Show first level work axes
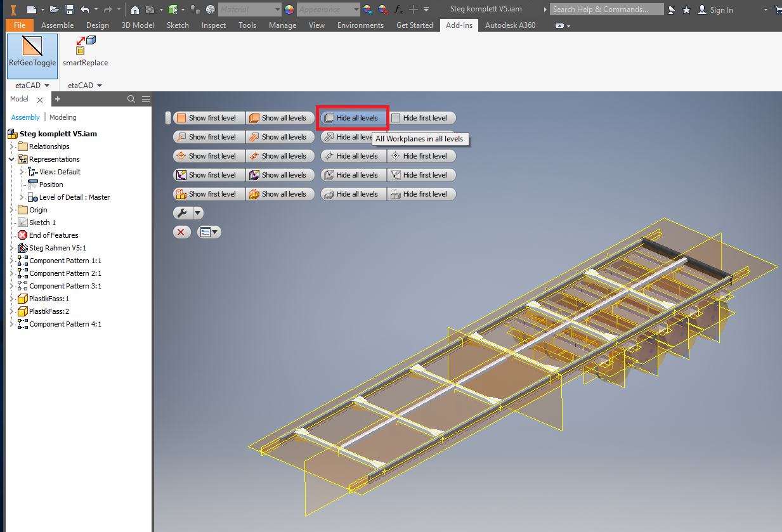This screenshot has height=532, width=782. (209, 137)
